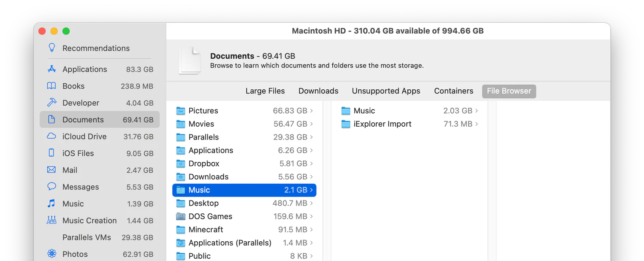Click the Downloads folder icon
Image resolution: width=644 pixels, height=261 pixels.
(x=181, y=177)
